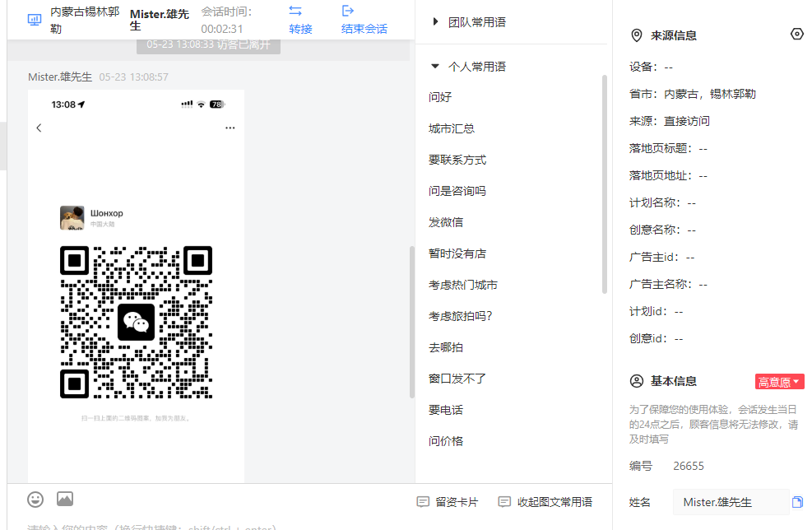The image size is (812, 530).
Task: Select the 发微信 quick phrase
Action: (446, 222)
